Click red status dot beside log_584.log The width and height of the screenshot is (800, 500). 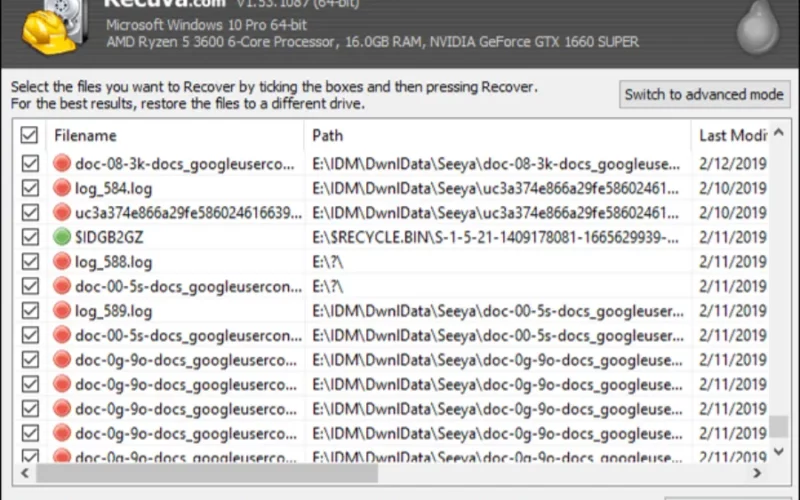pyautogui.click(x=62, y=188)
